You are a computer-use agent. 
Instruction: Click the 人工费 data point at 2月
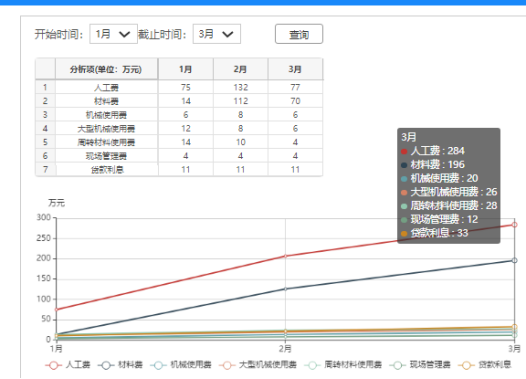click(285, 256)
